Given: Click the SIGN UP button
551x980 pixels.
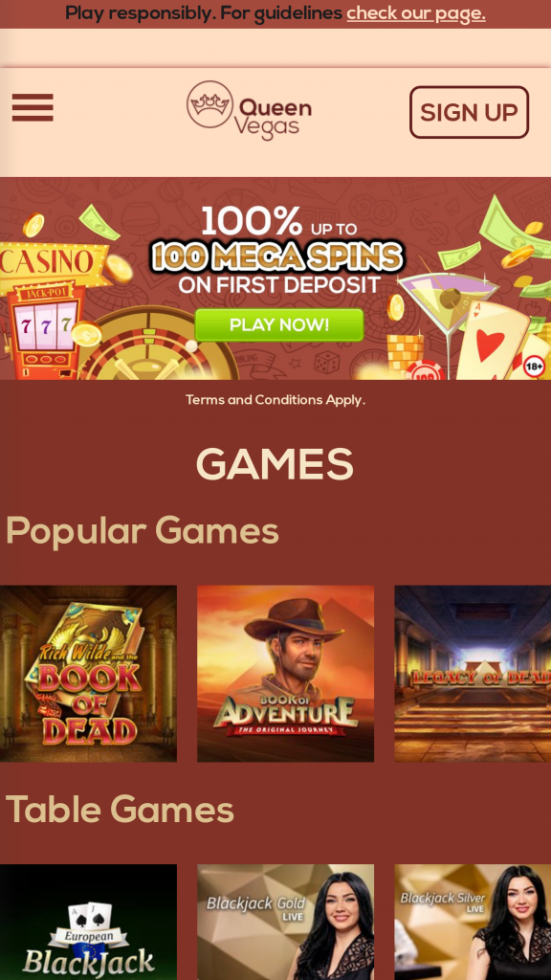Looking at the screenshot, I should point(469,113).
